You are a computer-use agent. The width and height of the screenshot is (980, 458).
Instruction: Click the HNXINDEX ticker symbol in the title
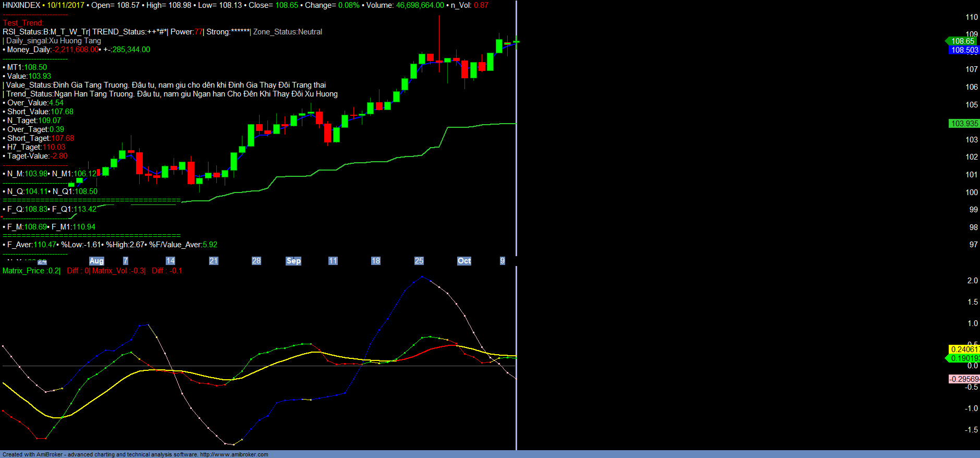click(21, 5)
